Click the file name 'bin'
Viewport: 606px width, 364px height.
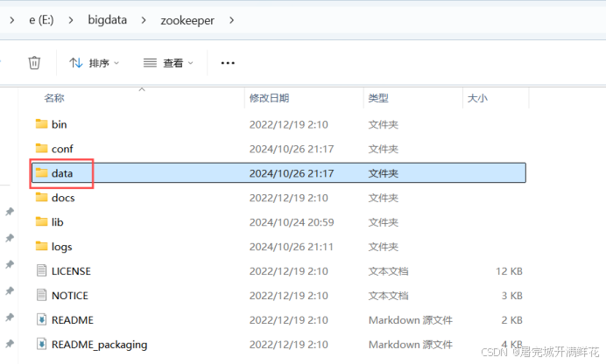(60, 124)
